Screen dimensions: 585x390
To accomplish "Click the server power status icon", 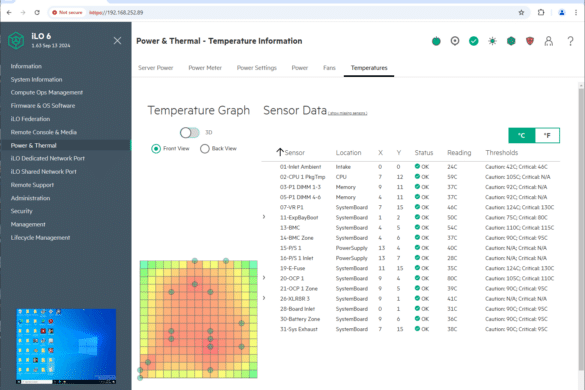I will click(x=436, y=41).
